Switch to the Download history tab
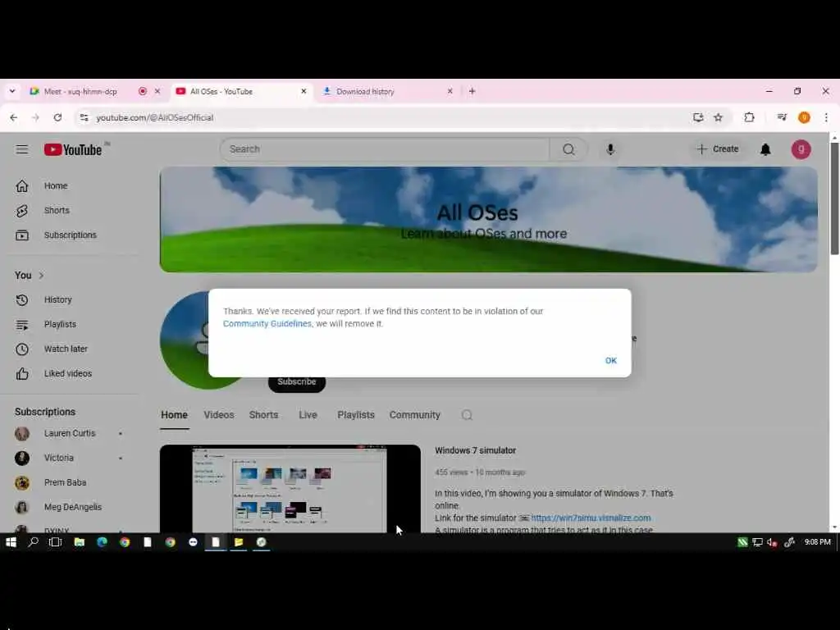This screenshot has width=840, height=630. click(365, 92)
